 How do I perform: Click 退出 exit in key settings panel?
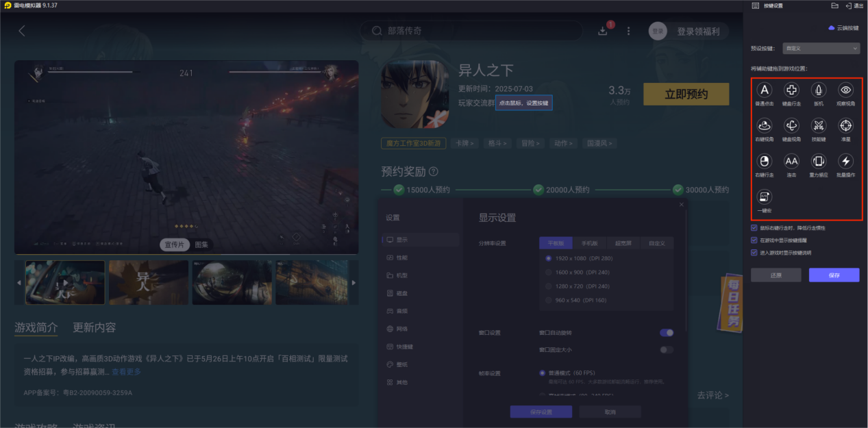click(x=854, y=5)
